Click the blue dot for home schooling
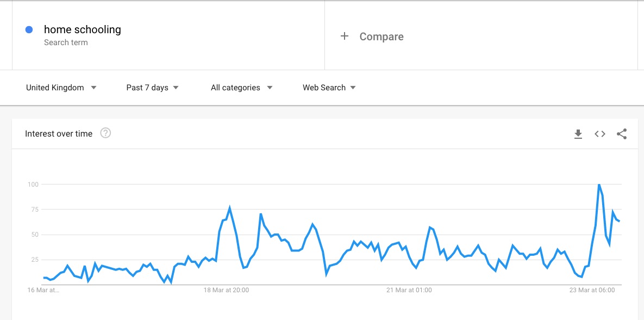Screen dimensions: 644x320 tap(29, 30)
